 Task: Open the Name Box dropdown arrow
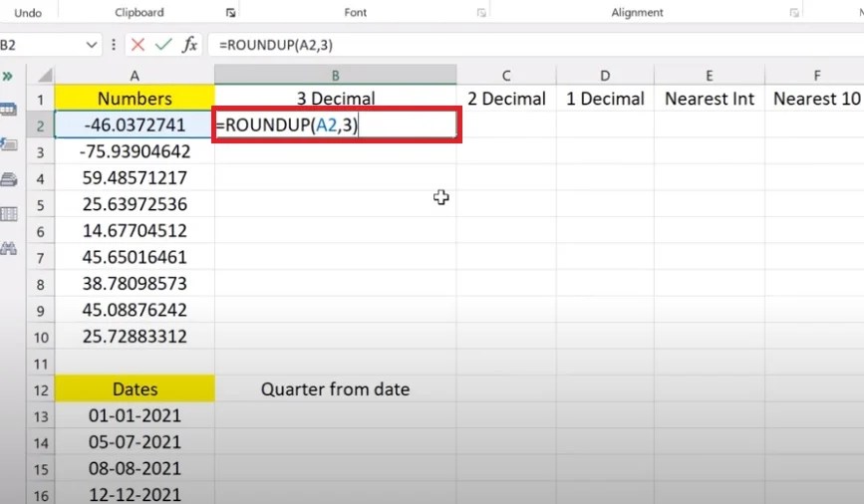[92, 45]
